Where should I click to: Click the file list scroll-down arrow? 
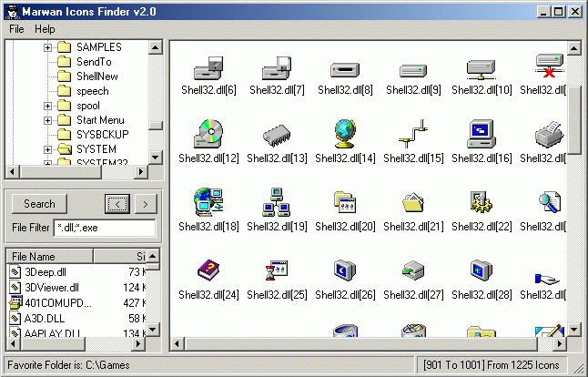pos(153,330)
